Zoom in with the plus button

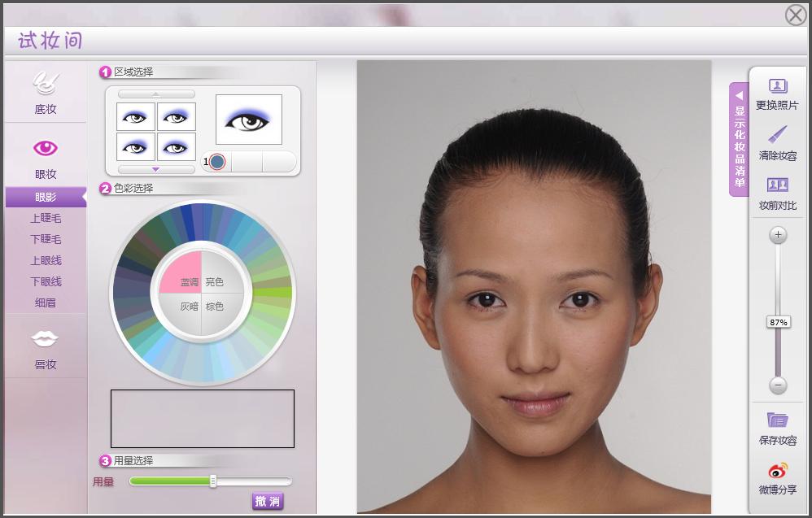(x=778, y=235)
